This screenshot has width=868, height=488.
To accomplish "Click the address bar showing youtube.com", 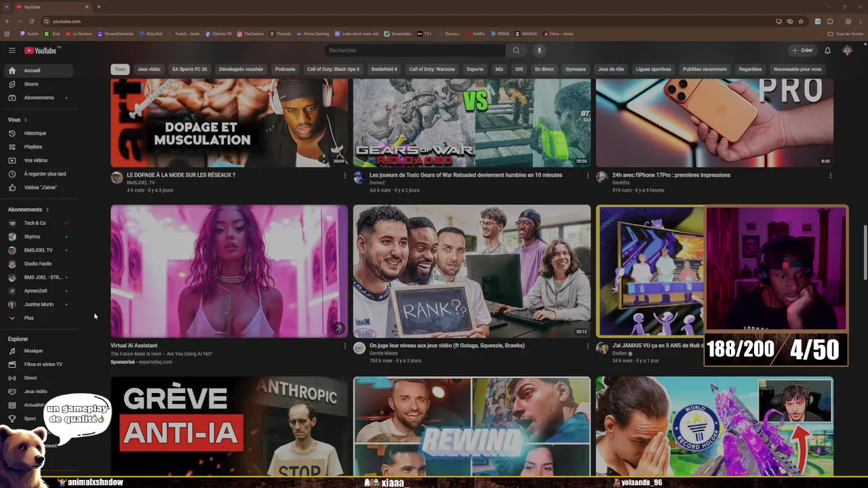I will click(407, 22).
